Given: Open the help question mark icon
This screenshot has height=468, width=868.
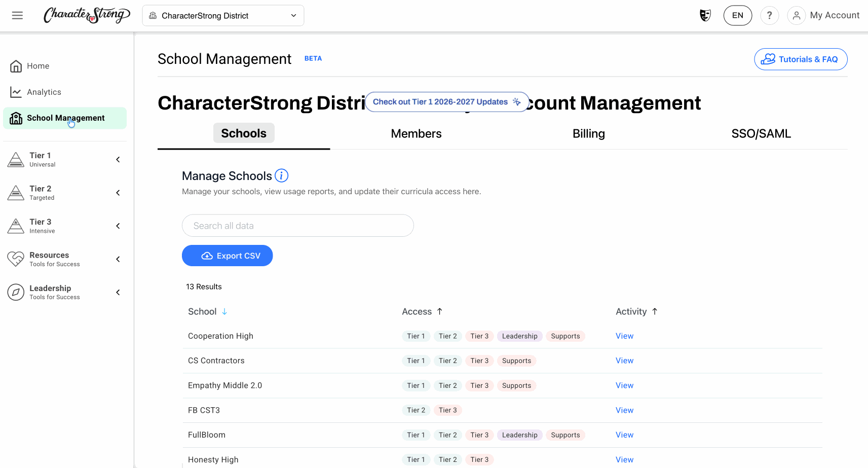Looking at the screenshot, I should 769,15.
